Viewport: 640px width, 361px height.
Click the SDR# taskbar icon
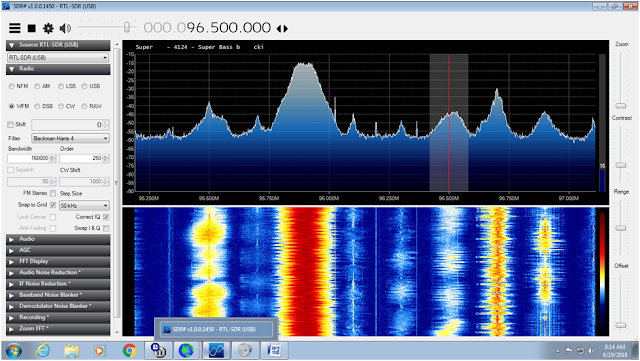pos(216,350)
